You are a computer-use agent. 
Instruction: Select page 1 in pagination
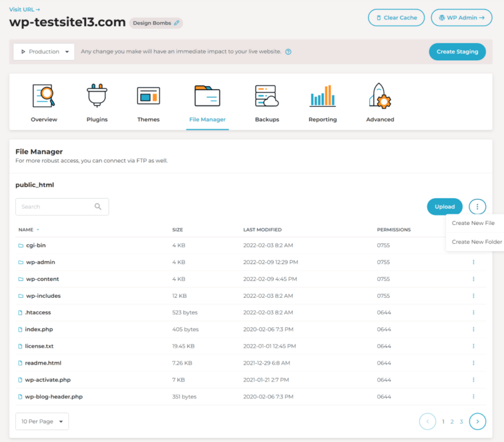pyautogui.click(x=443, y=422)
